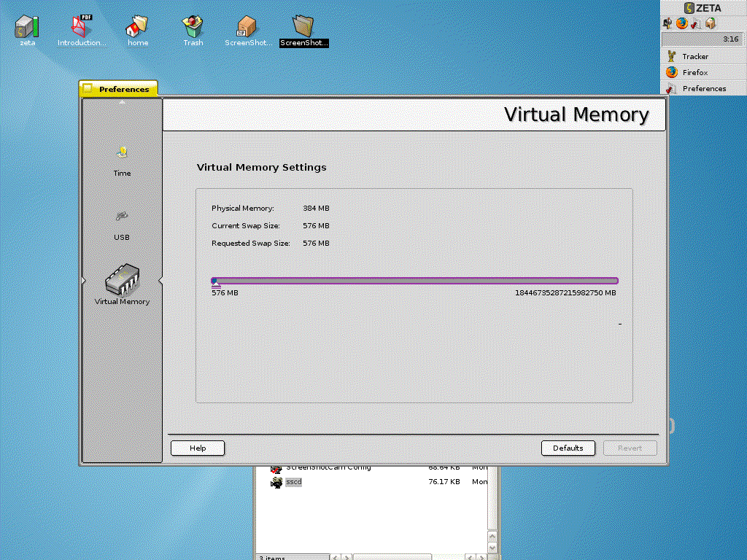Open the USB preferences panel
Viewport: 747px width, 560px height.
[x=122, y=217]
